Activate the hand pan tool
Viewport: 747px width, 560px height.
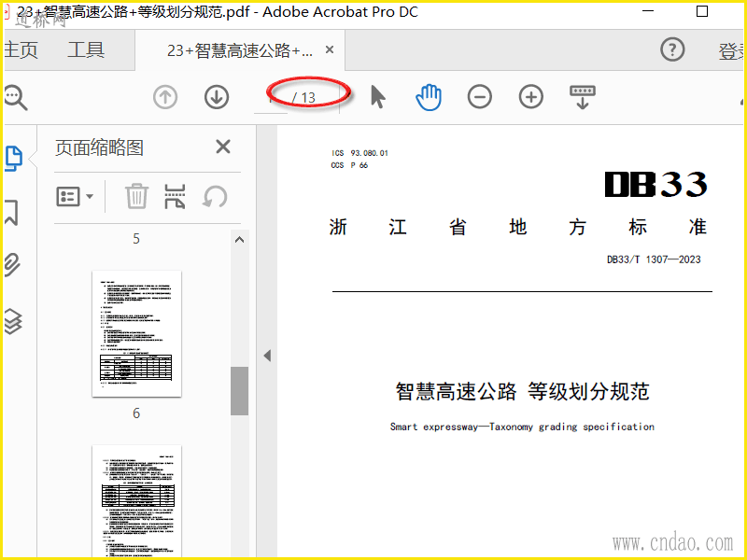429,97
